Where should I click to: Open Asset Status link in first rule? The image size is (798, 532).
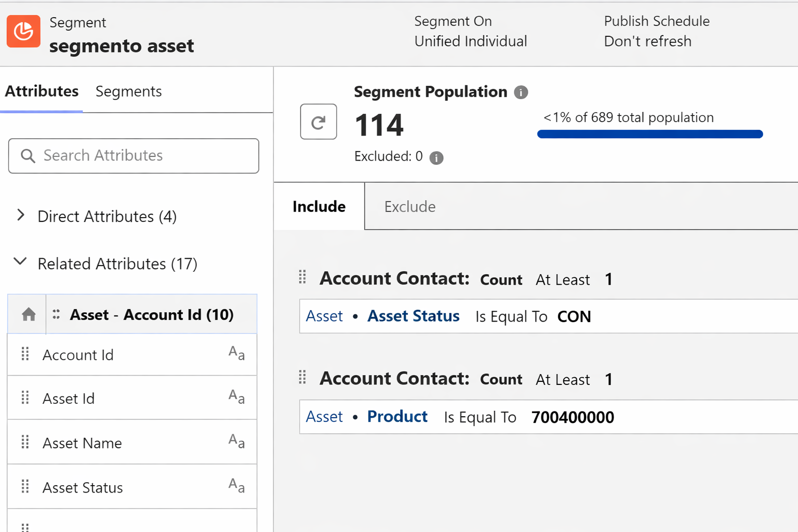coord(413,316)
